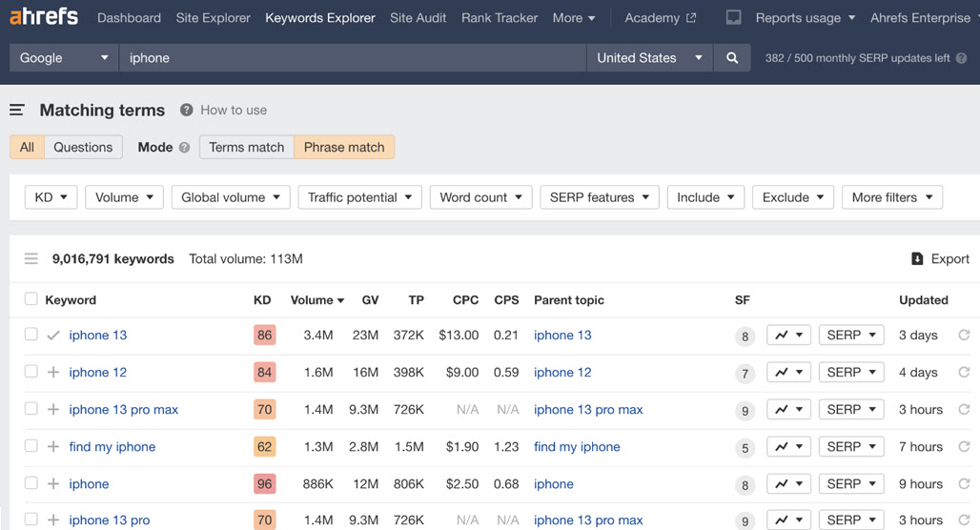980x530 pixels.
Task: Click the Academy external link
Action: [x=660, y=18]
